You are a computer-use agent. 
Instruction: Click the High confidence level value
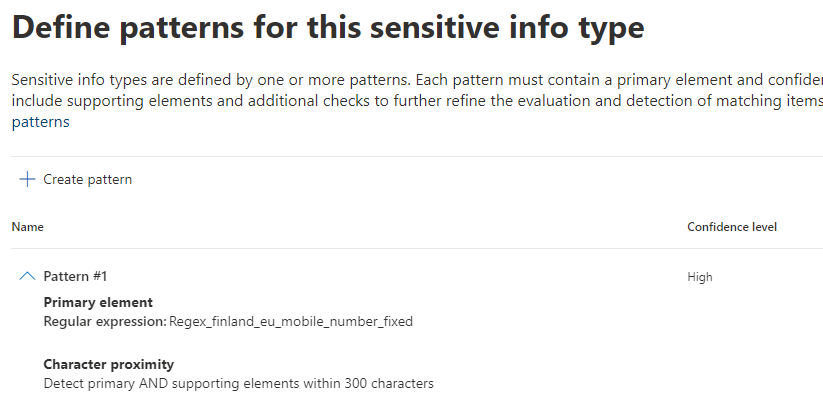700,277
